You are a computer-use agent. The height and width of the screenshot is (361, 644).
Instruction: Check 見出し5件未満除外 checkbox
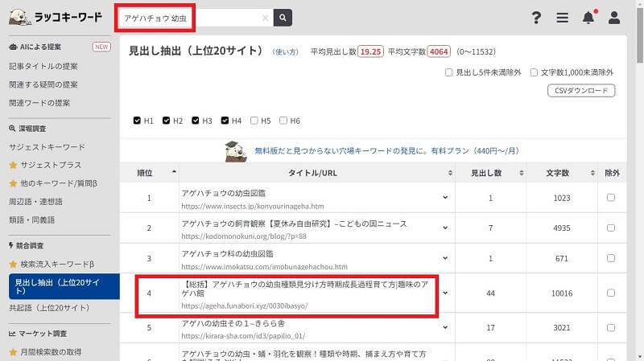[x=449, y=72]
